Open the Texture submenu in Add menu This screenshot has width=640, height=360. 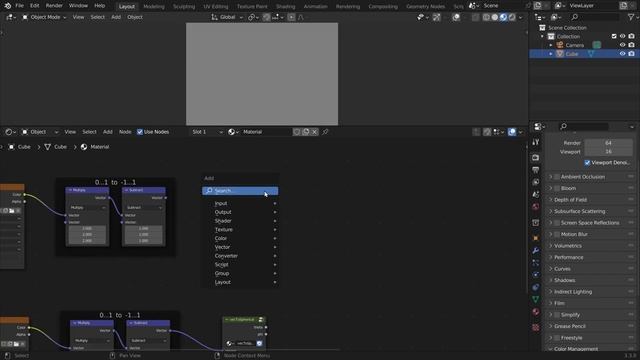point(240,229)
